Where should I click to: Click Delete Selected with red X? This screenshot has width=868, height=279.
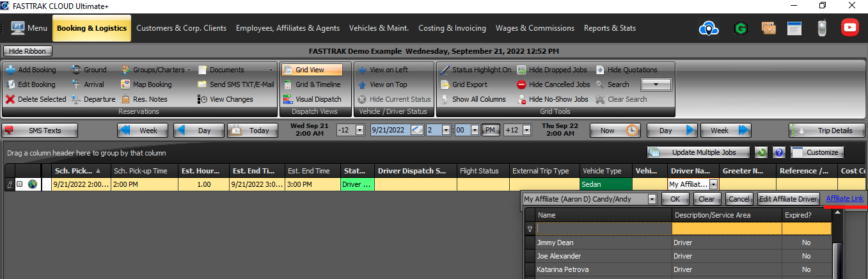36,99
